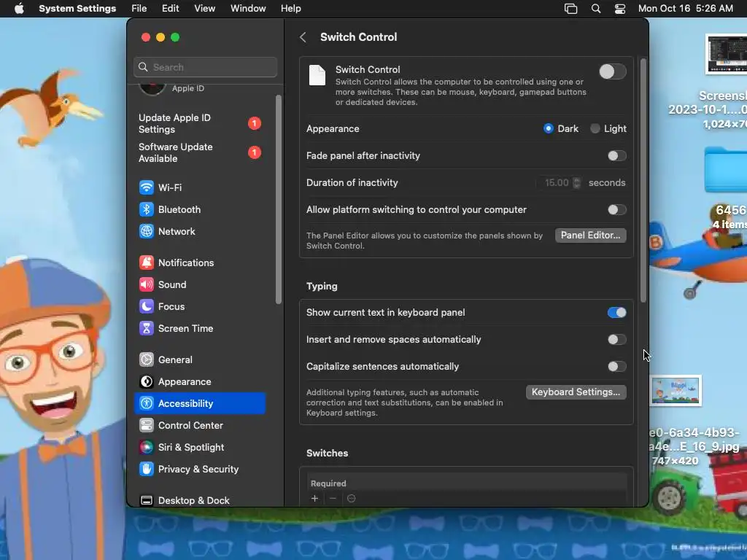747x560 pixels.
Task: Open the Privacy & Security hand icon
Action: 146,470
